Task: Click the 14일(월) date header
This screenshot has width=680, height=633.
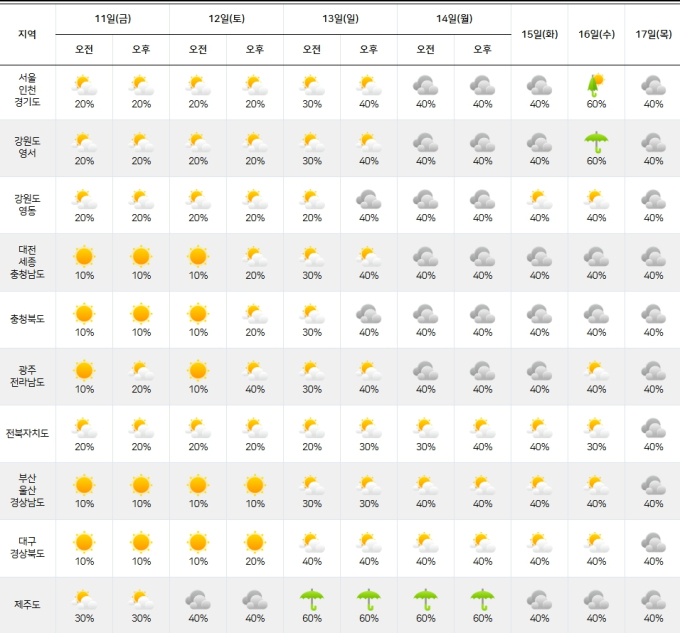Action: 454,18
